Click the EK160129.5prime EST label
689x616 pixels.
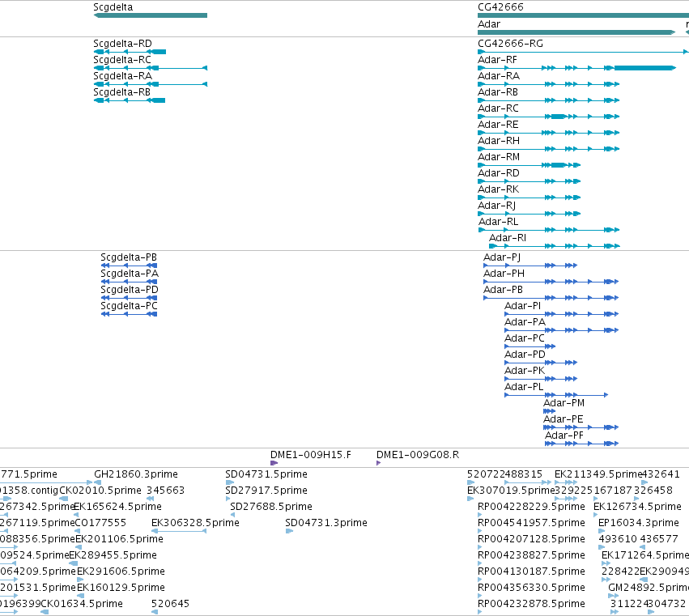pos(121,588)
